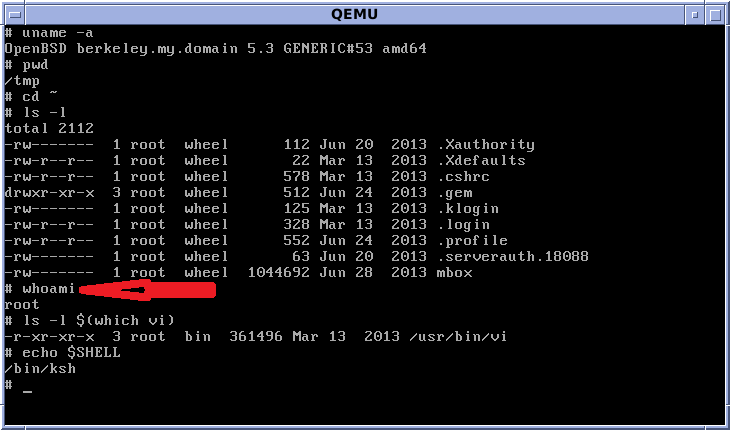Click the /bin/ksh output line
This screenshot has height=430, width=730.
click(40, 369)
